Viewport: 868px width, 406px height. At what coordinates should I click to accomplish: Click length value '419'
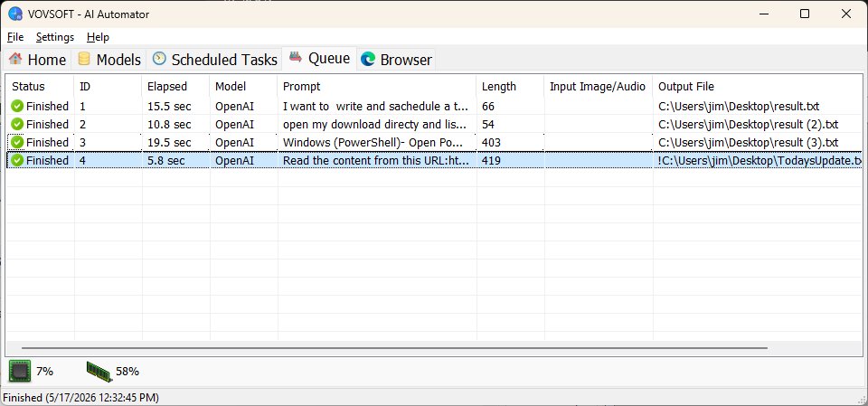tap(491, 160)
